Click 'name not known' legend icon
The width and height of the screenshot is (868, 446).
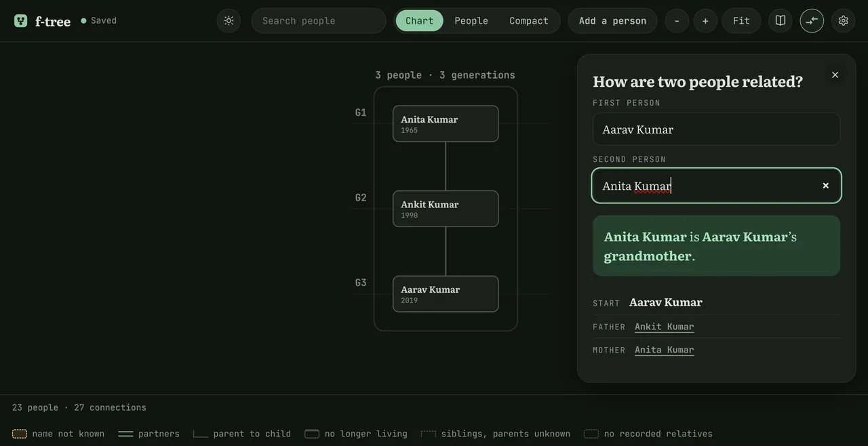pos(20,434)
